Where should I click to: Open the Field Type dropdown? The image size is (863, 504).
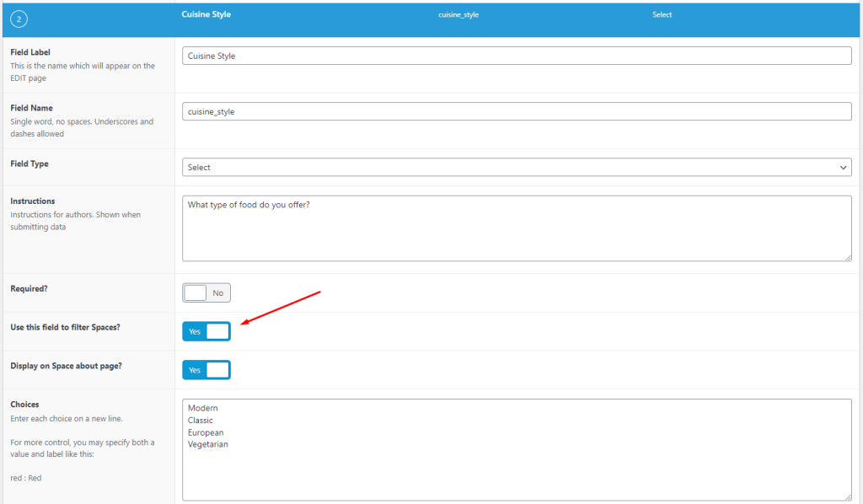click(x=517, y=167)
